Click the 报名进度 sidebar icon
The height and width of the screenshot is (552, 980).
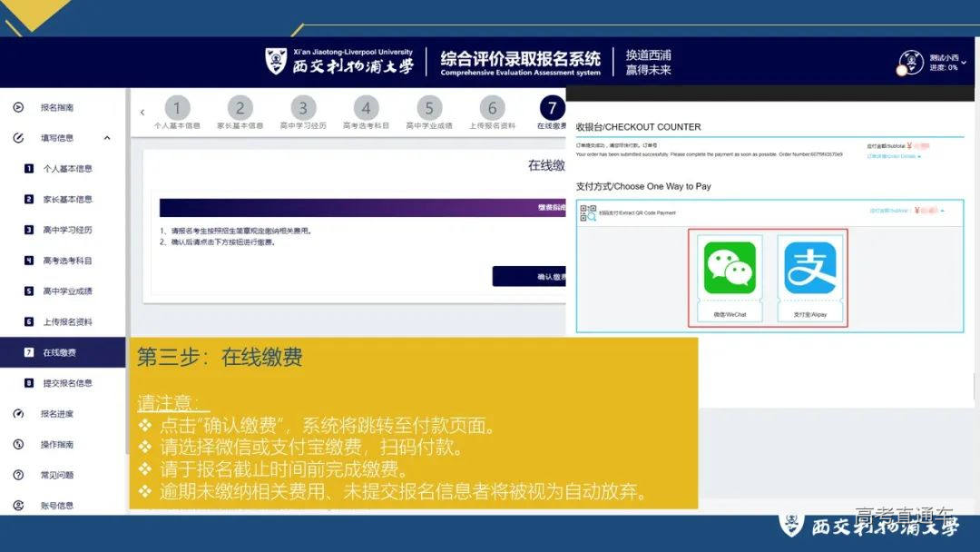20,413
